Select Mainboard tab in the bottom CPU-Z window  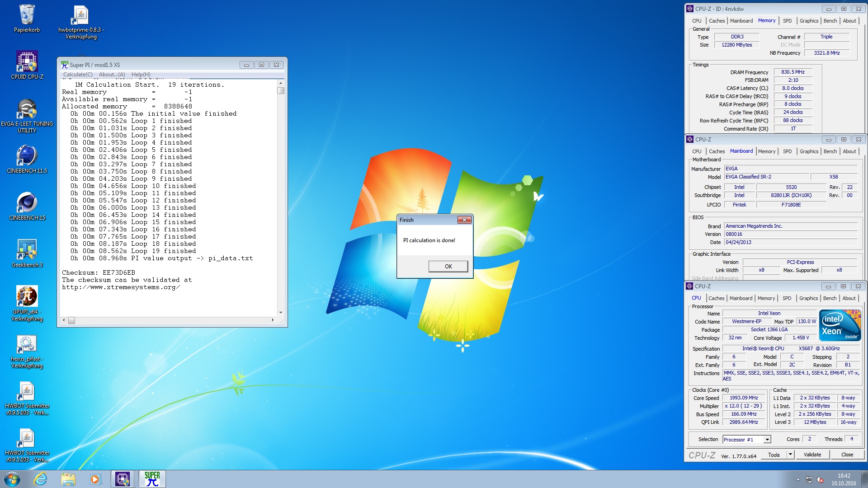[741, 298]
